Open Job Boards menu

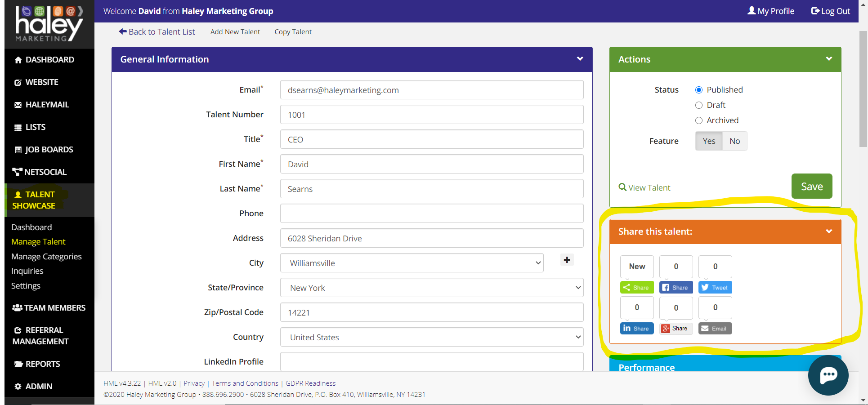pos(49,150)
